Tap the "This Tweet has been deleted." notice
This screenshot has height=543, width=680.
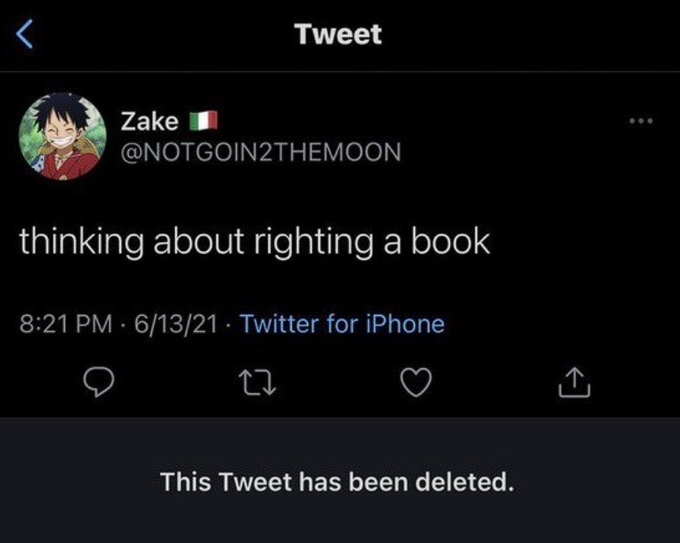click(x=338, y=482)
